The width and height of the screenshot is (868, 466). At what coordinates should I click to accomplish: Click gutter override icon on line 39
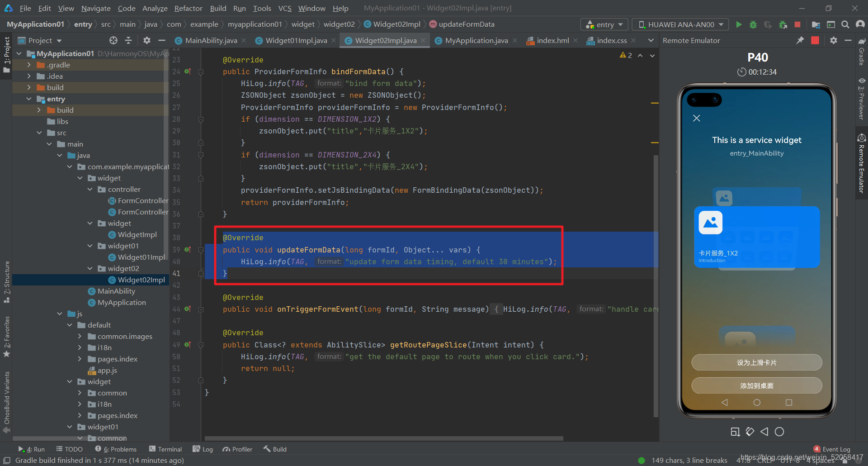pos(188,250)
